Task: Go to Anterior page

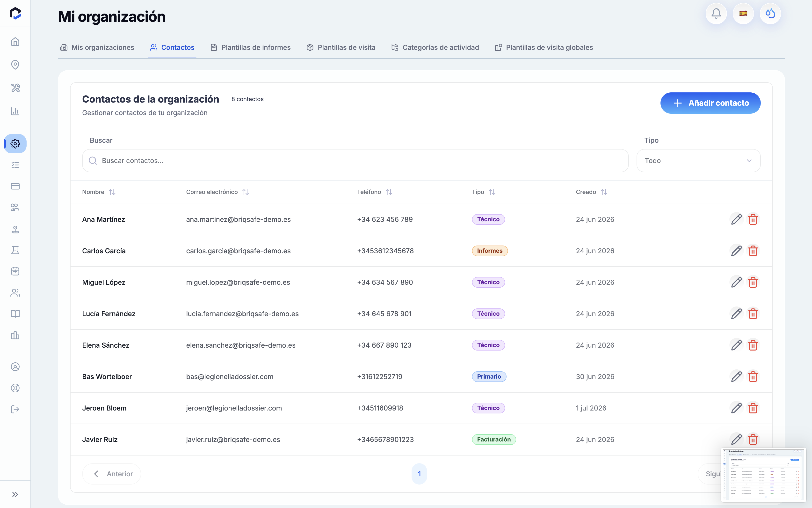Action: (x=112, y=474)
